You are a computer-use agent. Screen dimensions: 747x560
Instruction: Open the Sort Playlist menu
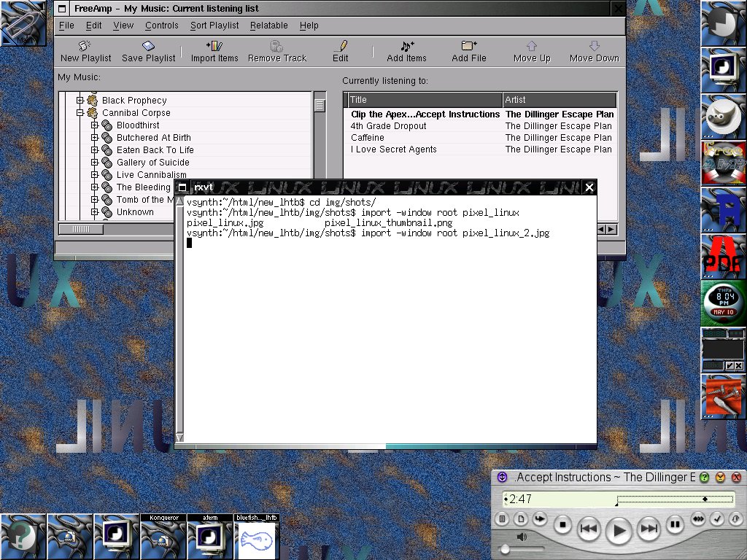click(x=214, y=26)
